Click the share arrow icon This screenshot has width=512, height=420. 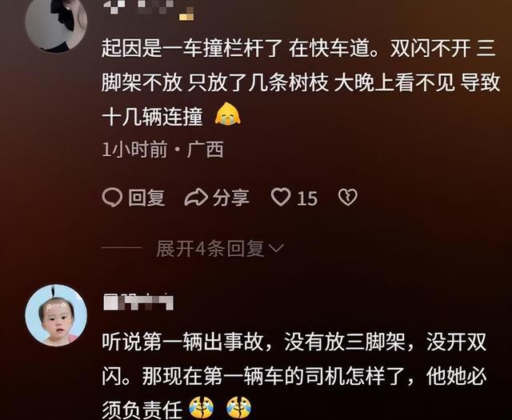[x=196, y=198]
